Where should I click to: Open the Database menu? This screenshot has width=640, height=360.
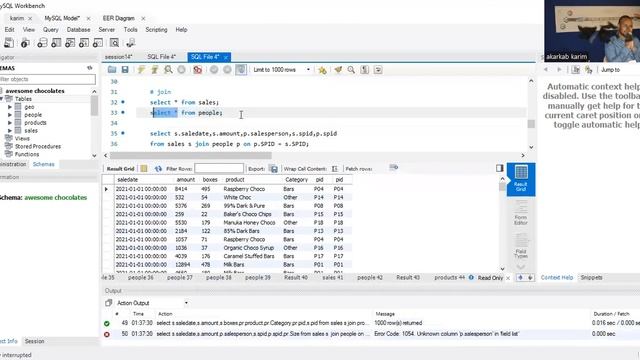(78, 30)
